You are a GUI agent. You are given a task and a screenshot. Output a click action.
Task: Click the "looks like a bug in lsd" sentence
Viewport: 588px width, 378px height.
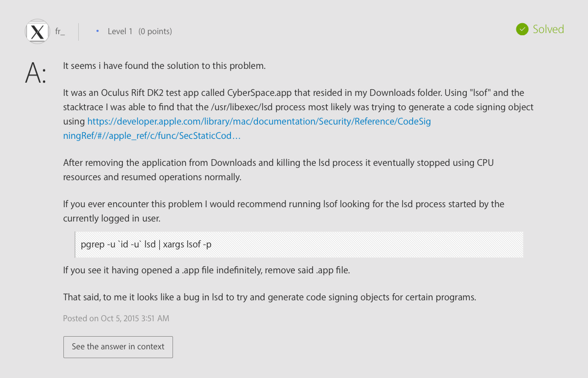coord(269,297)
